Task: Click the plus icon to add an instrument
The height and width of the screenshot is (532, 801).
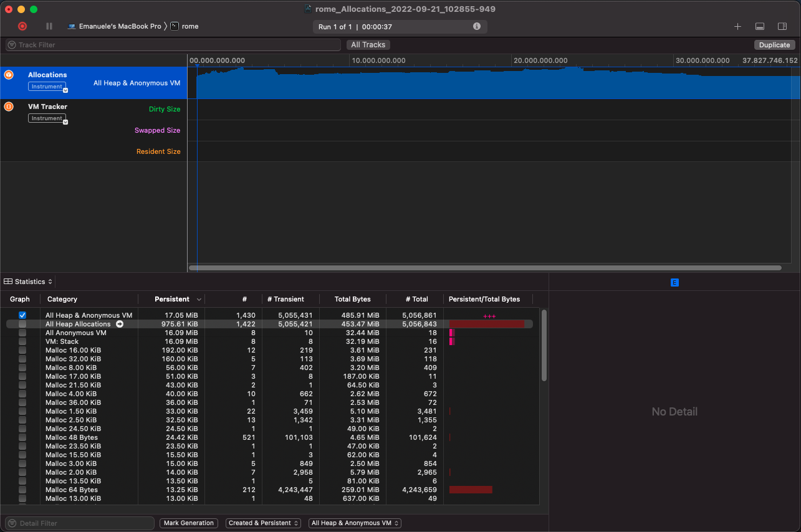Action: click(x=737, y=27)
